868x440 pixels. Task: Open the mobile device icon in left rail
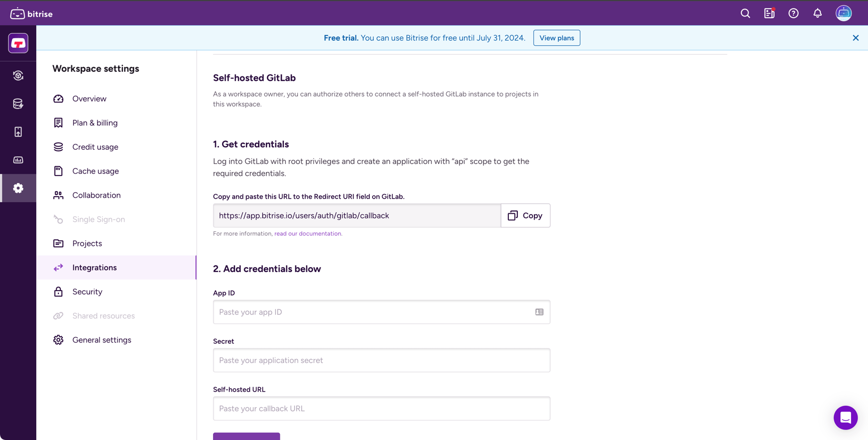(x=18, y=132)
